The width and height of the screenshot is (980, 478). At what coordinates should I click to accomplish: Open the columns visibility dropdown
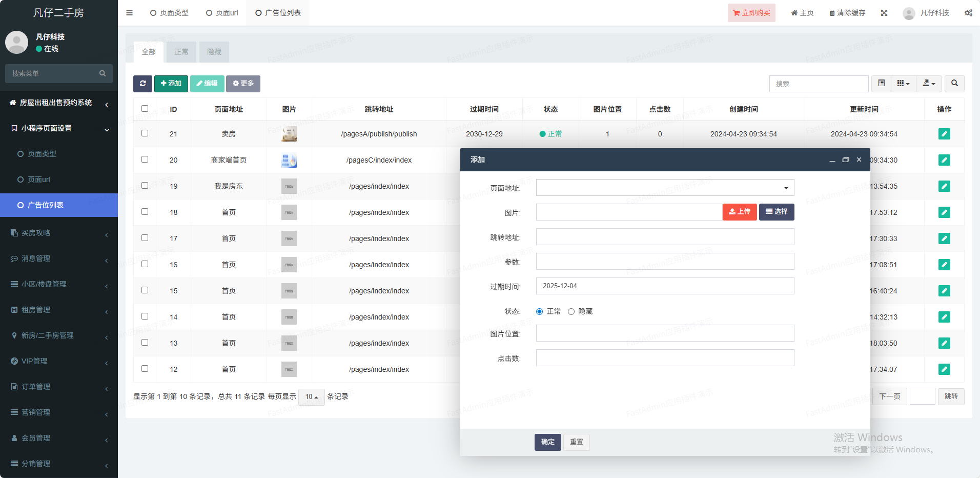click(x=903, y=84)
